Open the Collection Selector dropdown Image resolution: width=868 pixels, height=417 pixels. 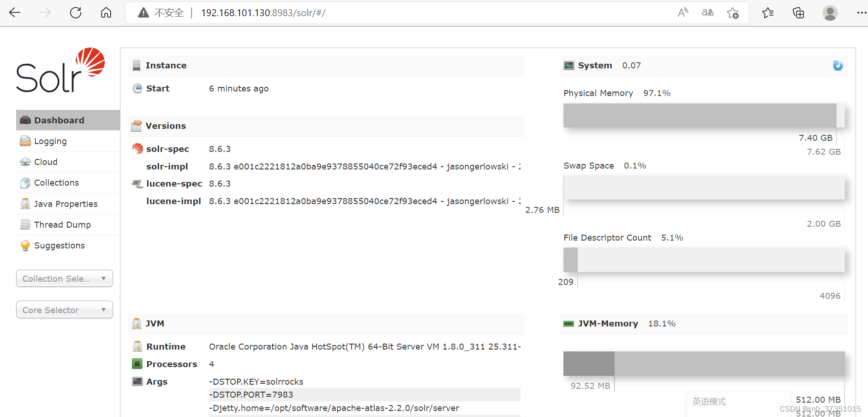(x=64, y=278)
